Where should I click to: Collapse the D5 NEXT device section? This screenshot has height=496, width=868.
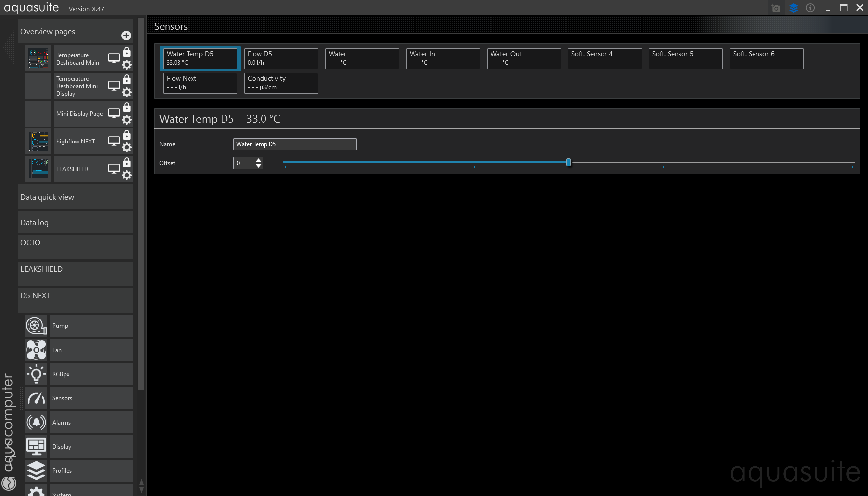coord(75,300)
